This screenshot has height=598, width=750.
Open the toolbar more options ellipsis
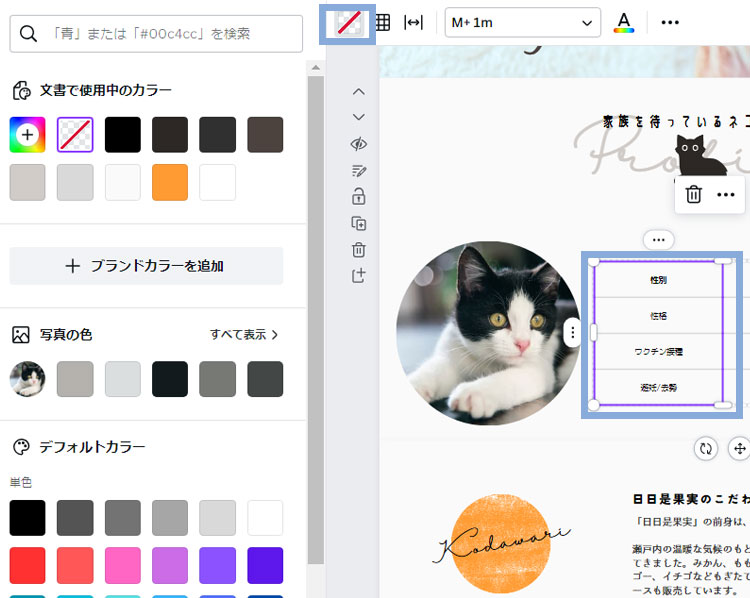tap(670, 22)
